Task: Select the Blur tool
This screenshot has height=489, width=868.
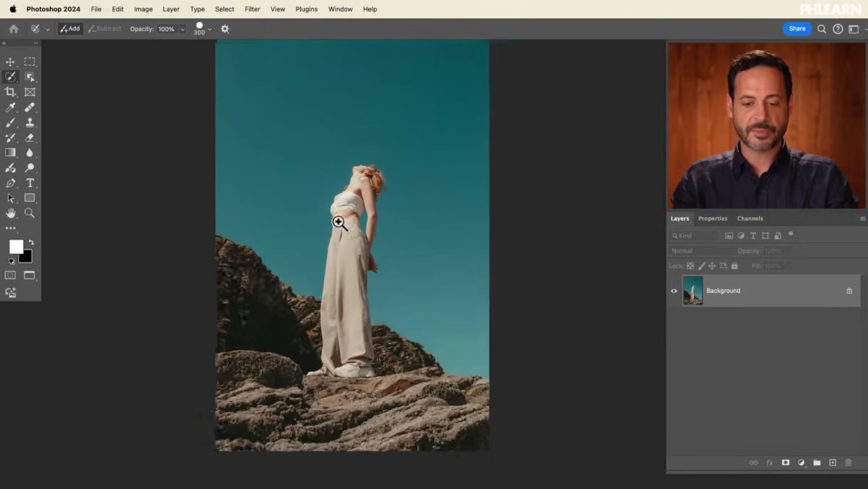Action: click(30, 153)
